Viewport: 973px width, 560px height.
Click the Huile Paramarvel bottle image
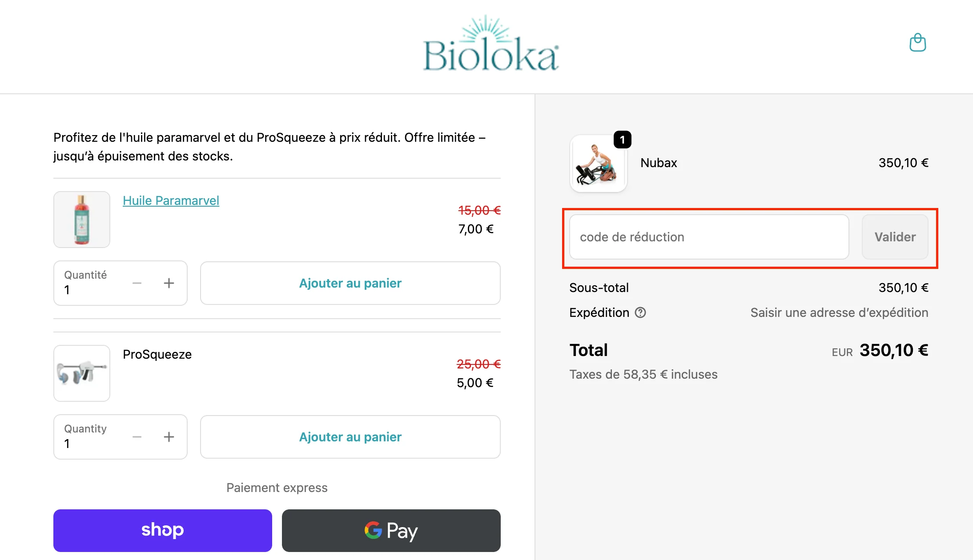(x=81, y=220)
